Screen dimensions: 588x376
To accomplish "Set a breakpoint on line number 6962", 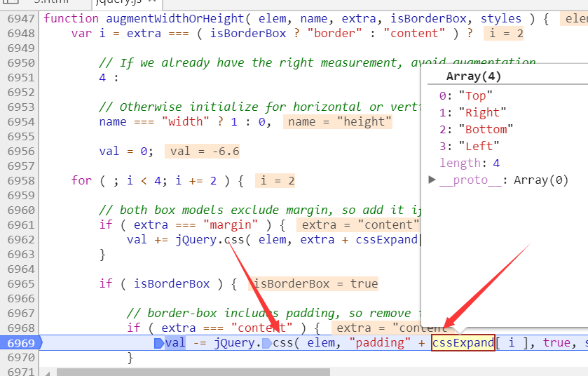I will point(21,240).
